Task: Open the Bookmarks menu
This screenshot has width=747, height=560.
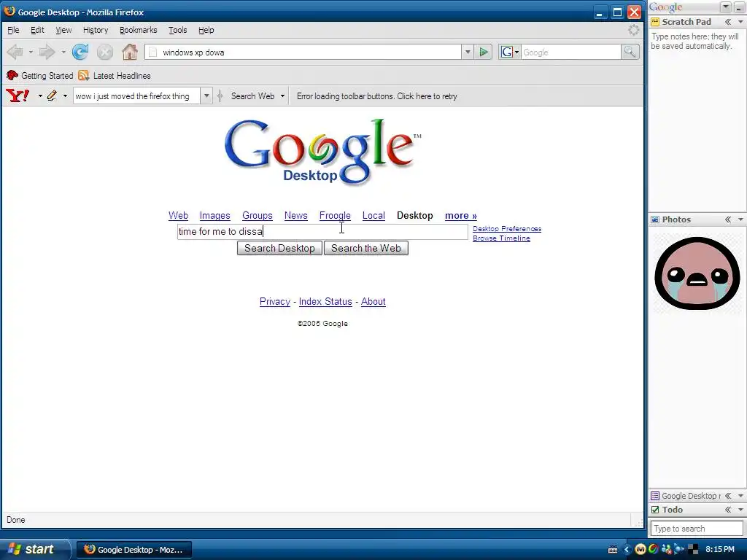Action: pyautogui.click(x=138, y=30)
